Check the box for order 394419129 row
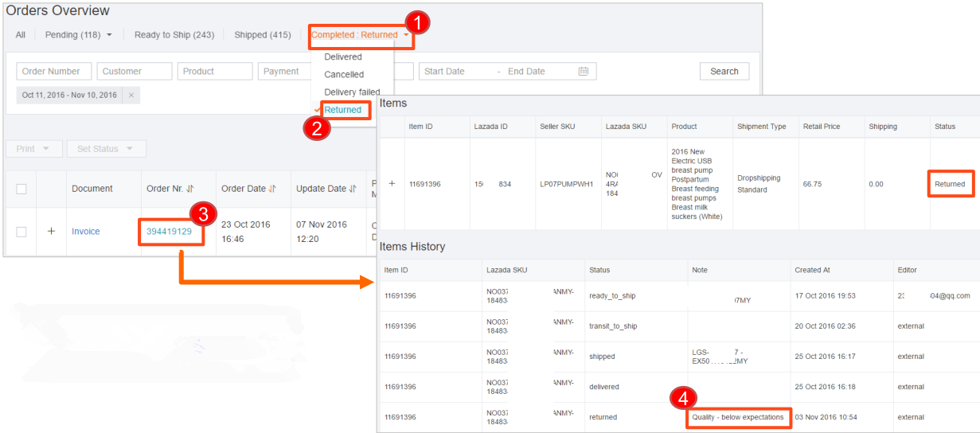The image size is (980, 433). 21,232
